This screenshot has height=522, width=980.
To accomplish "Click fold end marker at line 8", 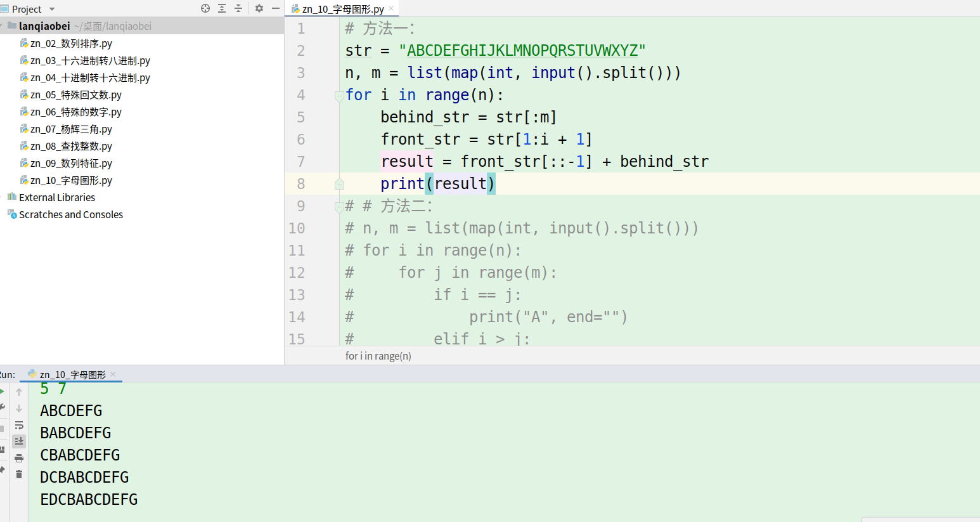I will (x=339, y=184).
